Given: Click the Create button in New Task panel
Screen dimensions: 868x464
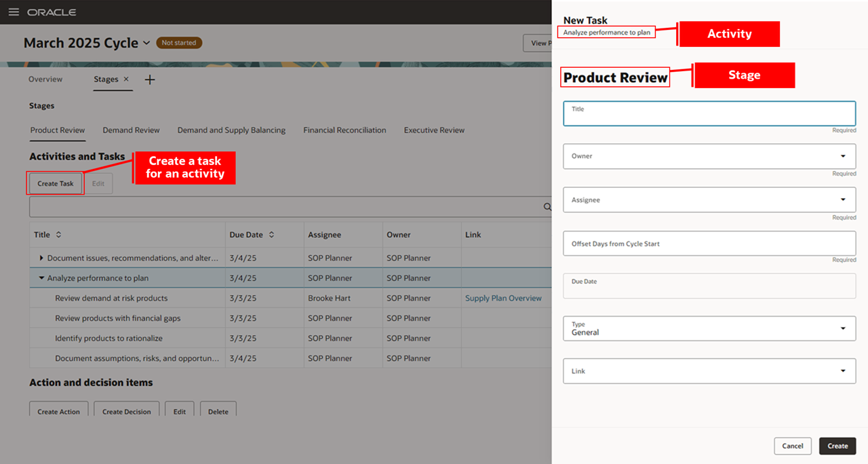Looking at the screenshot, I should tap(837, 446).
